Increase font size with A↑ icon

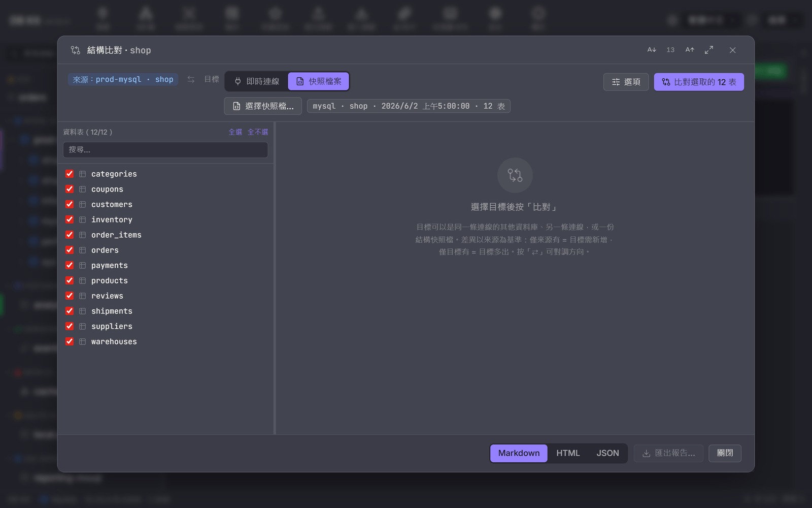(x=690, y=50)
